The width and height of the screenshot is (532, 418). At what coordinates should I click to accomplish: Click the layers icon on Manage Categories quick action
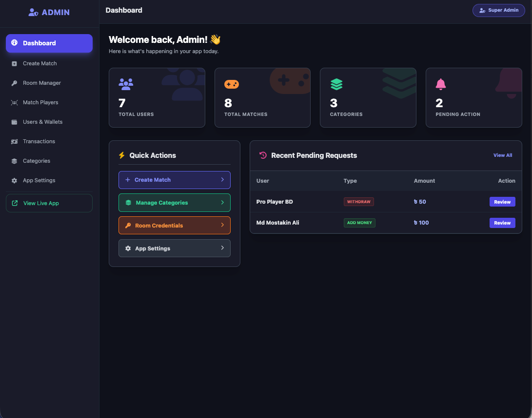128,203
